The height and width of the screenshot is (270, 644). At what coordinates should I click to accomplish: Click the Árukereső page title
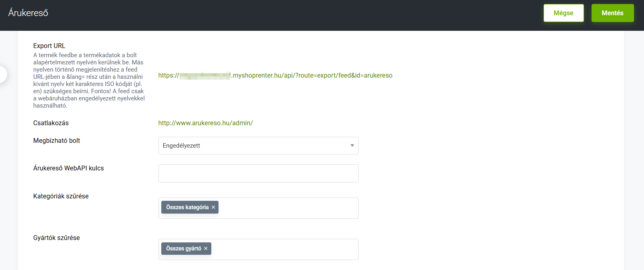pyautogui.click(x=28, y=13)
